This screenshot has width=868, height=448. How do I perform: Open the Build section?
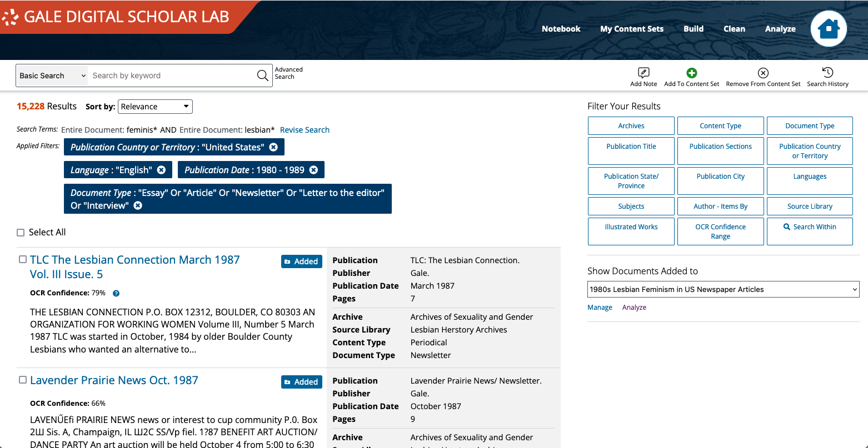click(694, 29)
